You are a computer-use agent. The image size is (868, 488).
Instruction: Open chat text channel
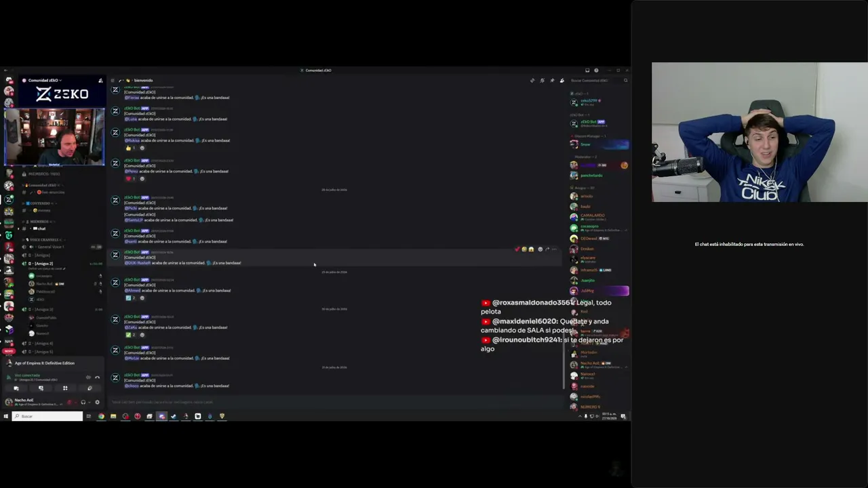pos(61,228)
